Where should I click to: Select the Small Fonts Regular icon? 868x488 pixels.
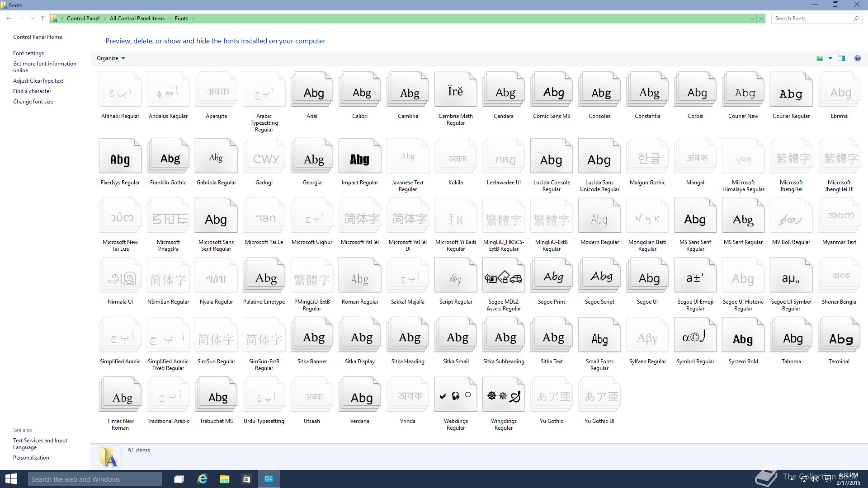599,335
